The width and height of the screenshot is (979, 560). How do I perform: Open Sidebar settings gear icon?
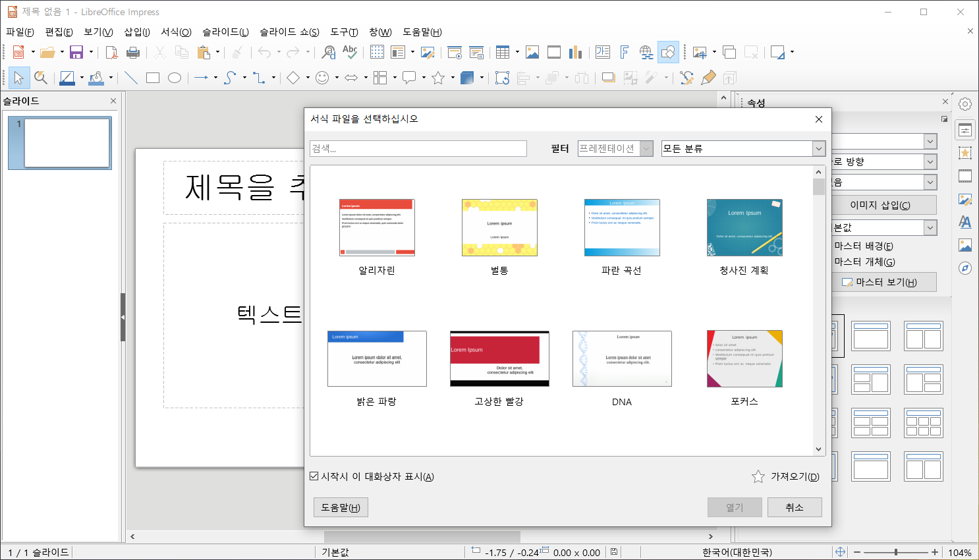(965, 104)
